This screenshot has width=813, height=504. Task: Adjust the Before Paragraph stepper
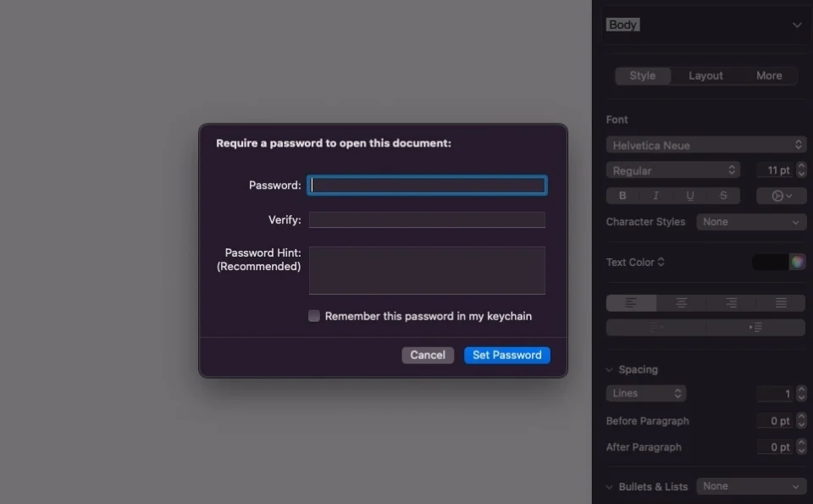(801, 420)
